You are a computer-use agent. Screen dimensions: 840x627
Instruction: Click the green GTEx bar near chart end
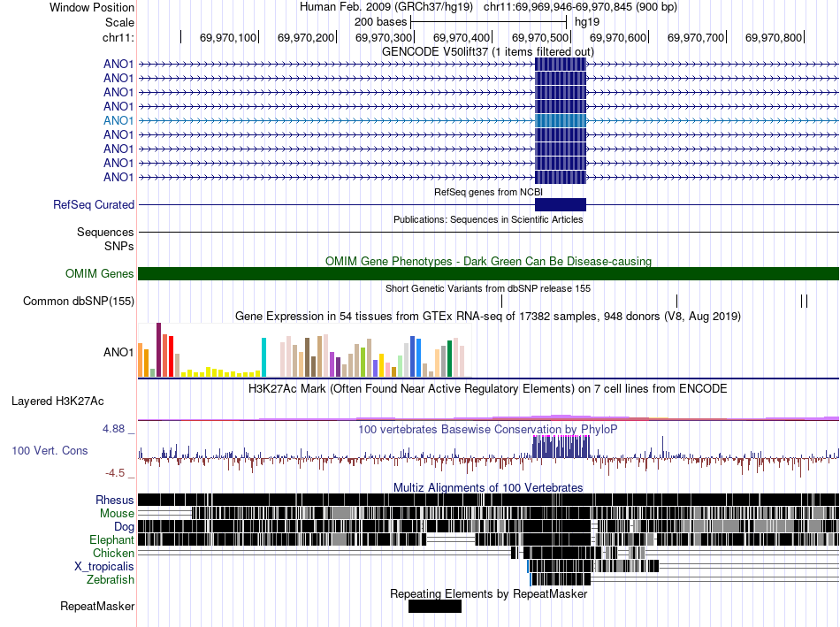tap(450, 359)
